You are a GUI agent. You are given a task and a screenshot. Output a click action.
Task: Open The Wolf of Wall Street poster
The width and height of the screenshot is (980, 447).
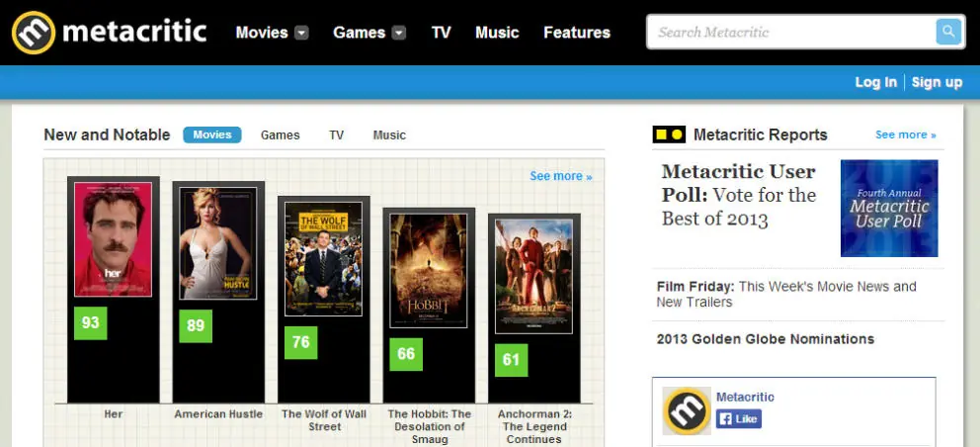[323, 258]
